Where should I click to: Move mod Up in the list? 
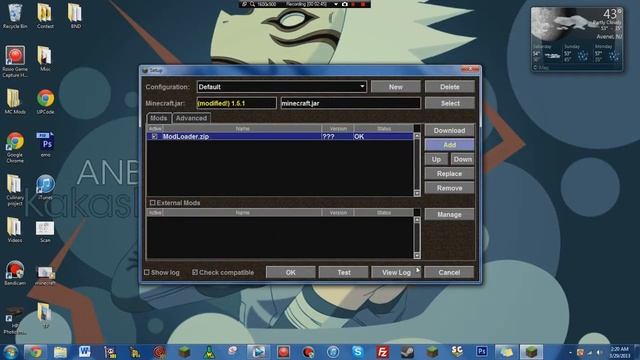tap(436, 159)
